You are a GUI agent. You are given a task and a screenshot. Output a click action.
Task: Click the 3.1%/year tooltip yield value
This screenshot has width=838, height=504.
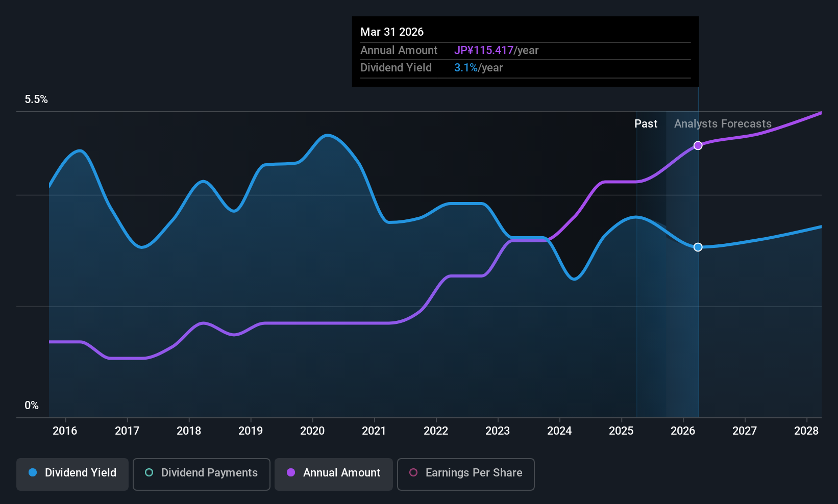tap(478, 68)
